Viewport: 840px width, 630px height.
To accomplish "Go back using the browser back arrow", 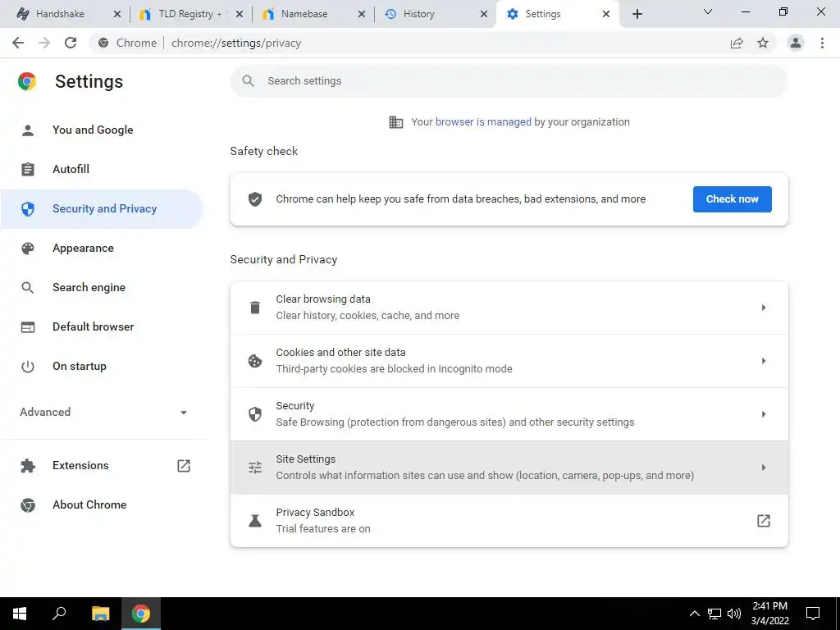I will coord(18,43).
